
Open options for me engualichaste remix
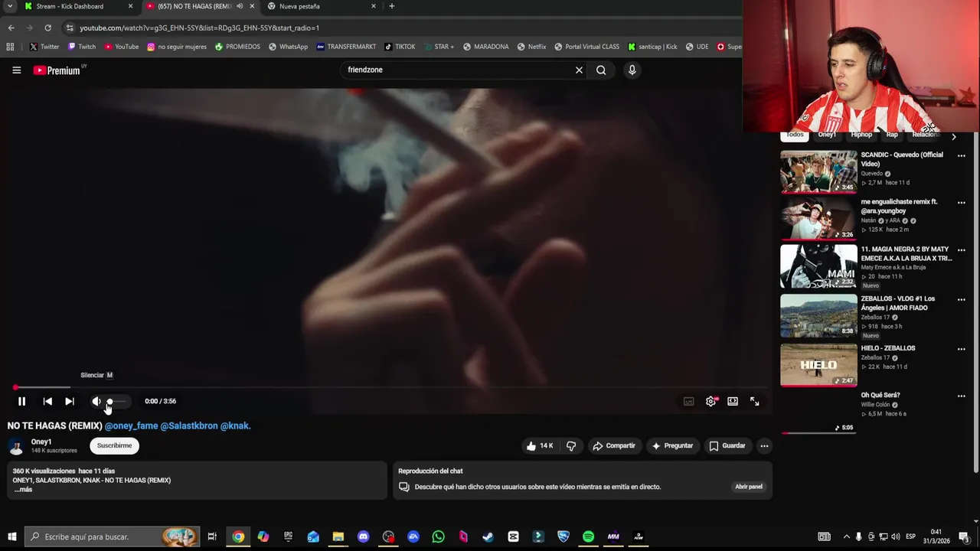click(x=962, y=203)
